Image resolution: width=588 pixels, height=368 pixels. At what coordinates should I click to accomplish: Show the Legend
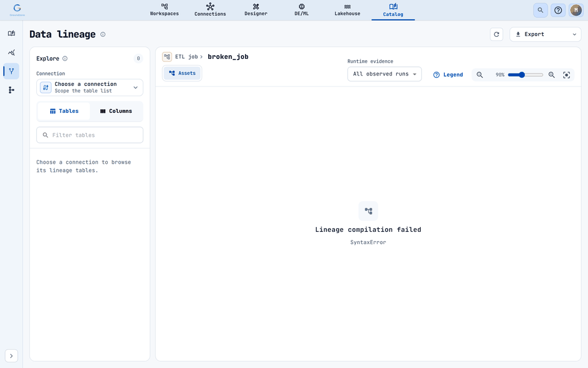pyautogui.click(x=448, y=75)
